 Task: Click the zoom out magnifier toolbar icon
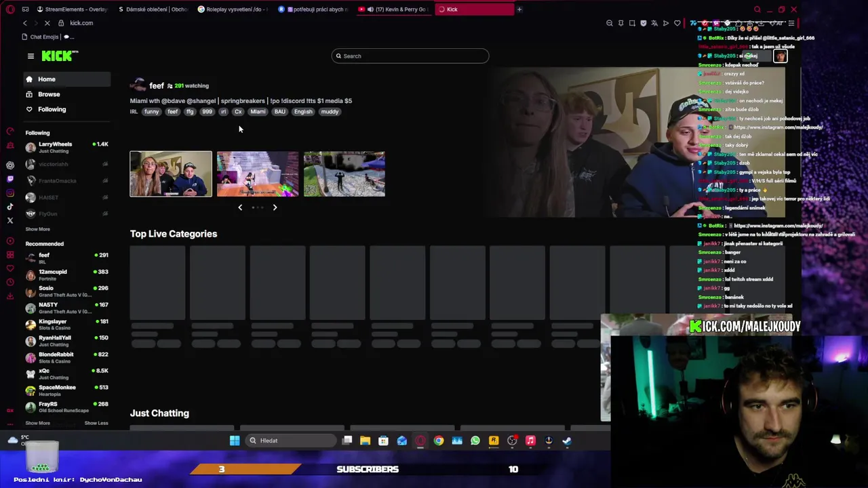610,23
